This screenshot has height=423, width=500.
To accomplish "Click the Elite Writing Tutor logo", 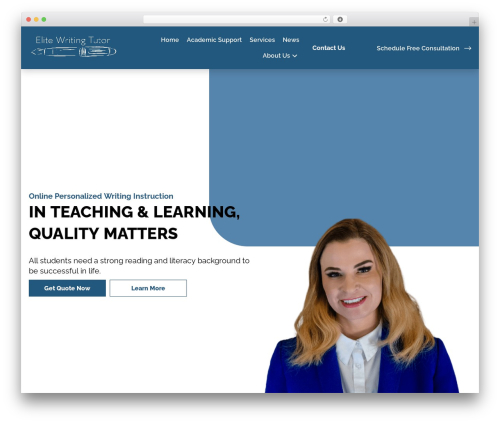I will point(73,47).
